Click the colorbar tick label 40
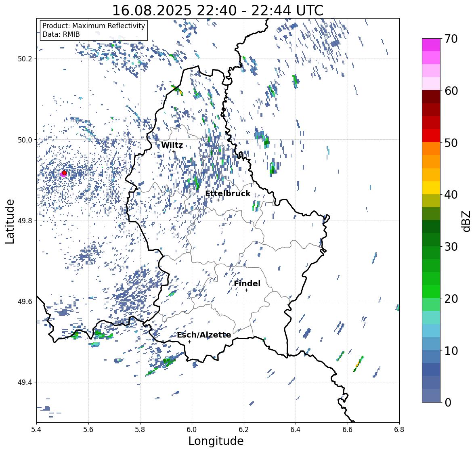 [x=451, y=195]
